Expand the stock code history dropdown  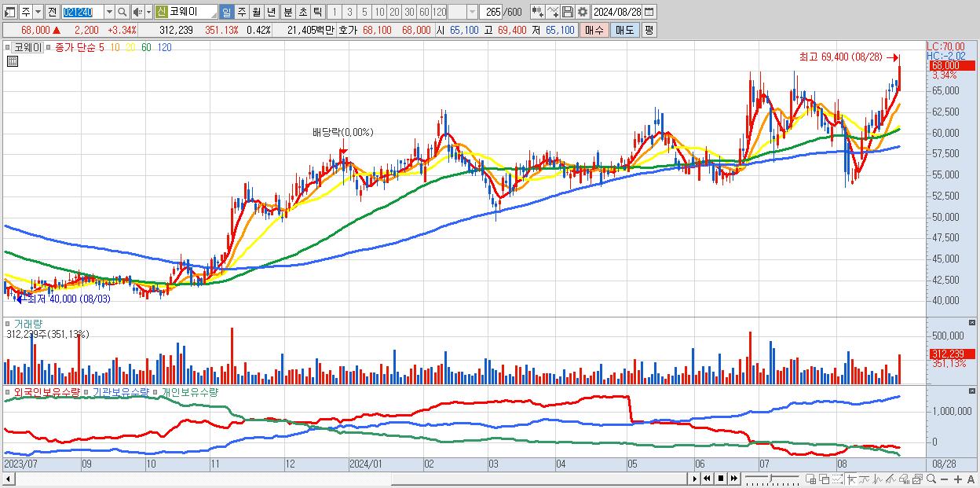(x=109, y=12)
